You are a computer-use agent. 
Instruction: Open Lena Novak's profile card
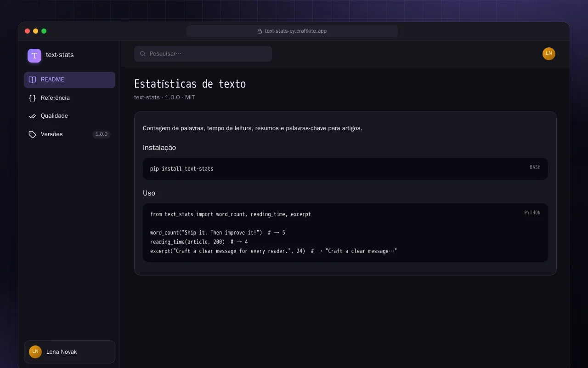click(x=69, y=352)
